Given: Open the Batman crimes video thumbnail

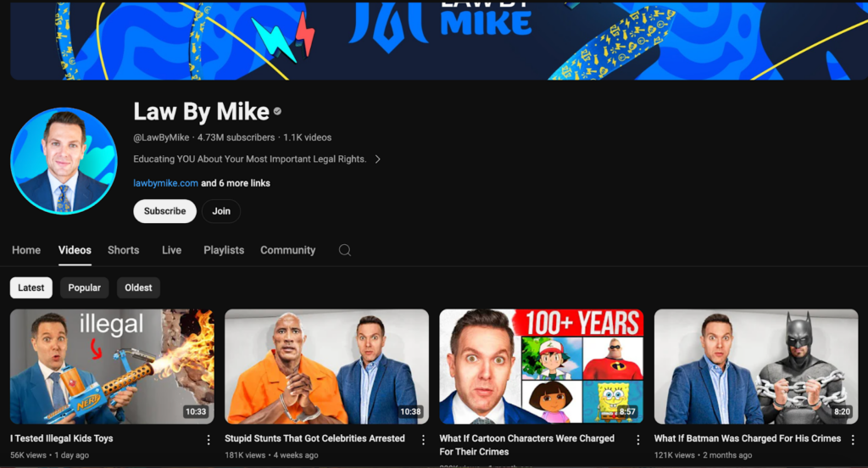Looking at the screenshot, I should 756,366.
